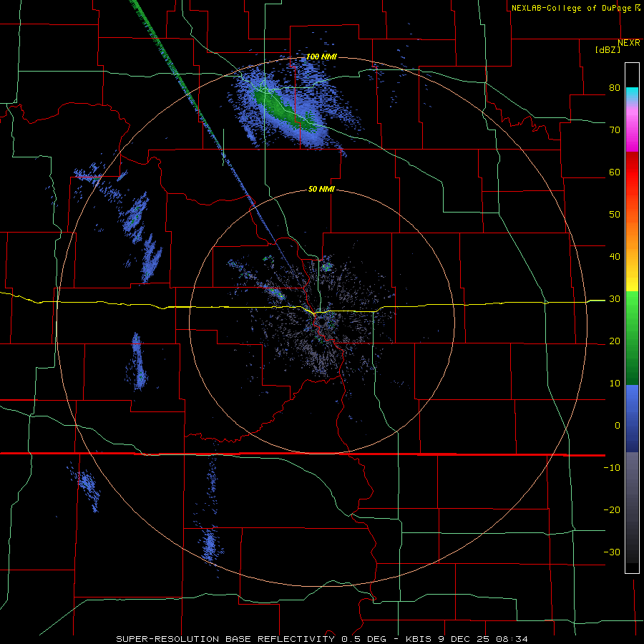Click the 50 NMI range ring label
The width and height of the screenshot is (644, 644).
(321, 189)
